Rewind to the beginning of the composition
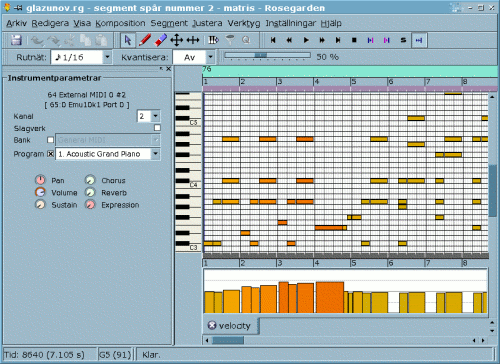Image resolution: width=500 pixels, height=364 pixels. (273, 40)
